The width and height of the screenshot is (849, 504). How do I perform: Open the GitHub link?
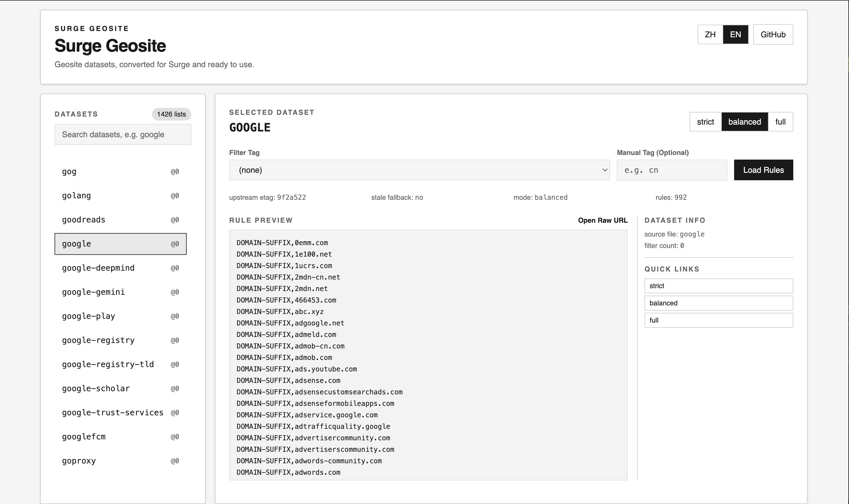[x=773, y=34]
